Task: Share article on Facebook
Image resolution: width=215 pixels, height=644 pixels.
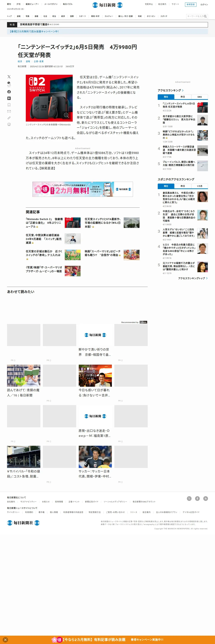Action: 9,92
